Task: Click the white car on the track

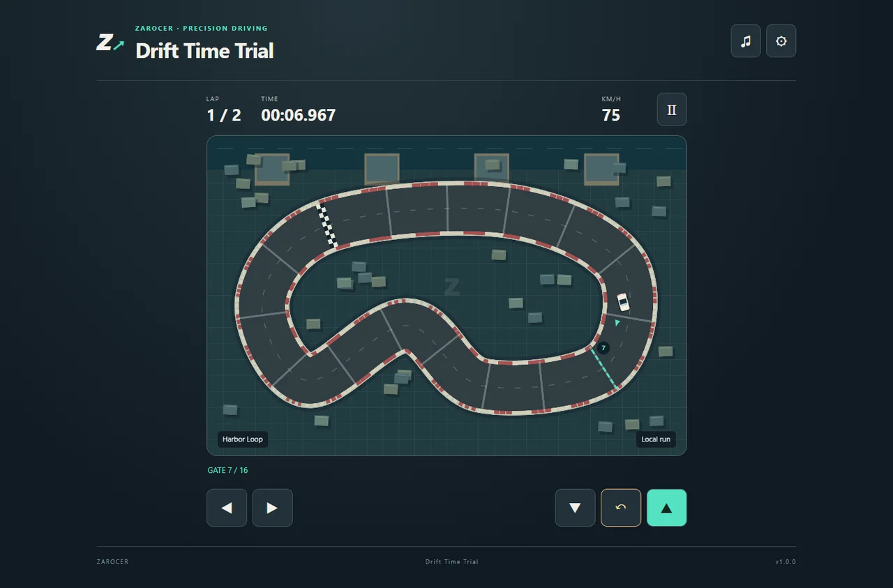Action: 623,301
